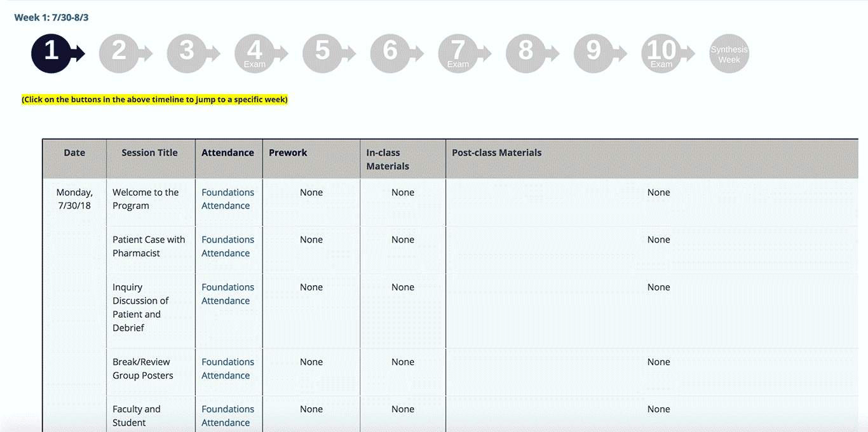Viewport: 868px width, 432px height.
Task: Open Foundations Attendance for Faculty and Student row
Action: (x=227, y=416)
